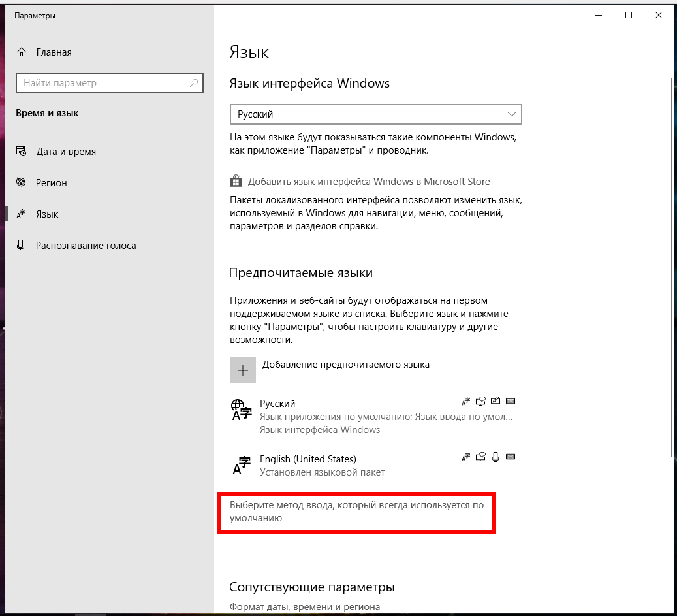Open Распознавание голоса settings
This screenshot has height=616, width=677.
(86, 246)
